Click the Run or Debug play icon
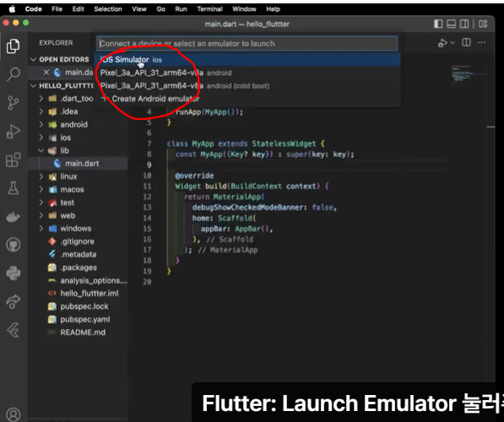This screenshot has width=504, height=422. click(x=442, y=43)
